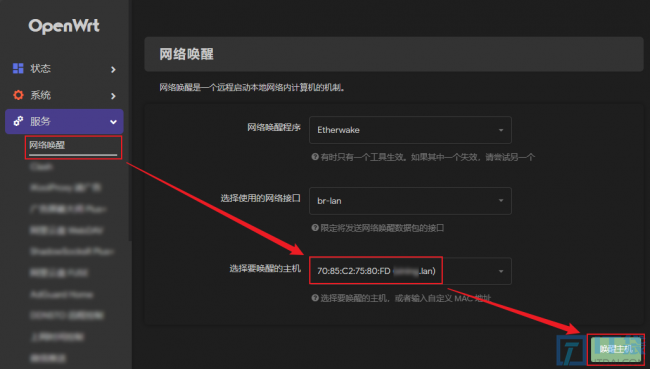Image resolution: width=650 pixels, height=369 pixels.
Task: Toggle the 服务 chevron arrow
Action: coord(113,122)
